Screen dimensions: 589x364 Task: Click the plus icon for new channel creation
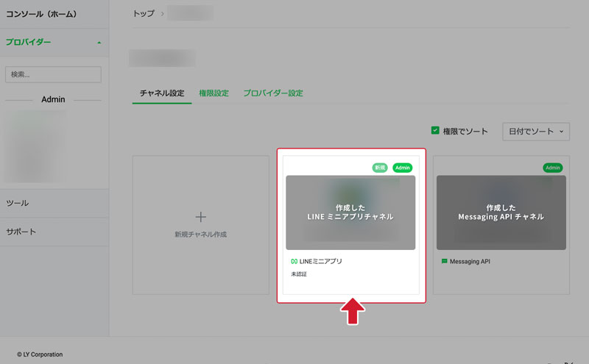[x=200, y=217]
